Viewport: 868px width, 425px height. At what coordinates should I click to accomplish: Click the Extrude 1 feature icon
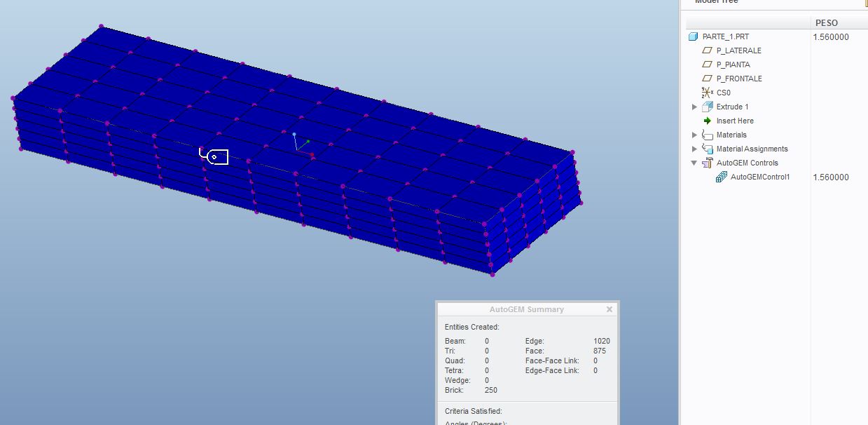pos(707,107)
